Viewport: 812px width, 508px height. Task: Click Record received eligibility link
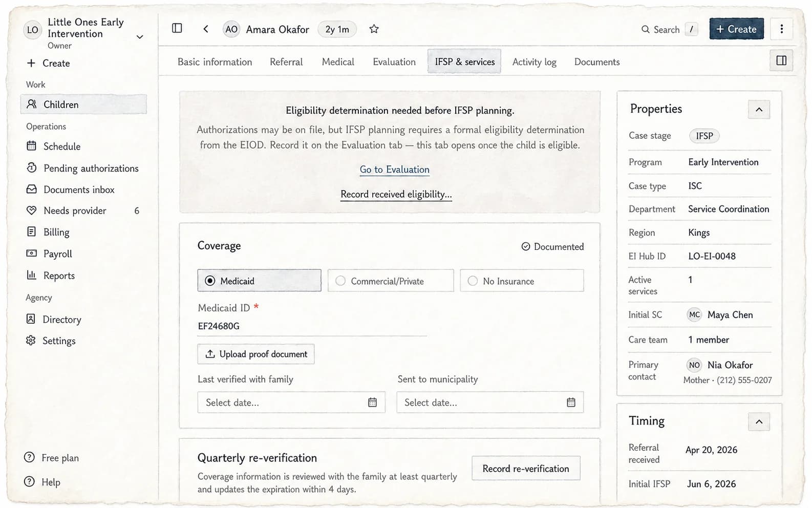[x=396, y=194]
